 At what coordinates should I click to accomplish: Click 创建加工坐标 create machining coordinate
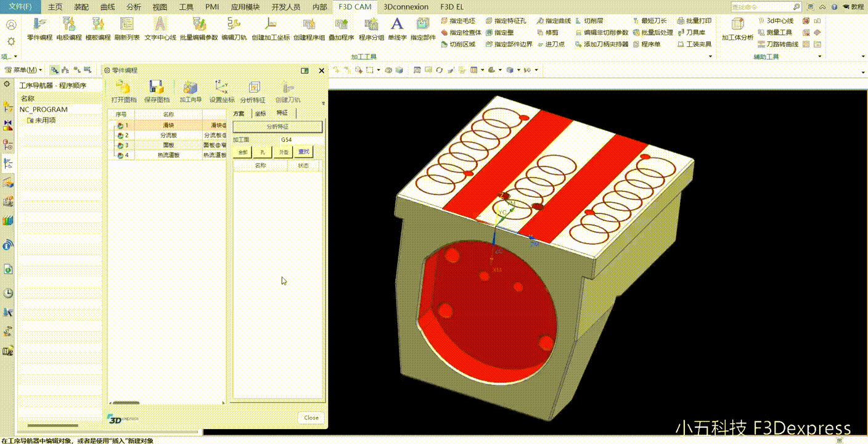tap(271, 28)
